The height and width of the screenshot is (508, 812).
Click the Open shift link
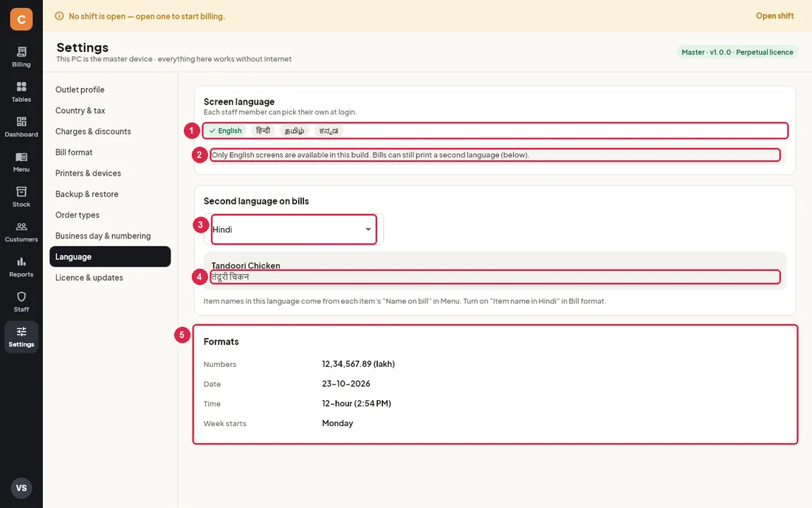click(x=774, y=16)
